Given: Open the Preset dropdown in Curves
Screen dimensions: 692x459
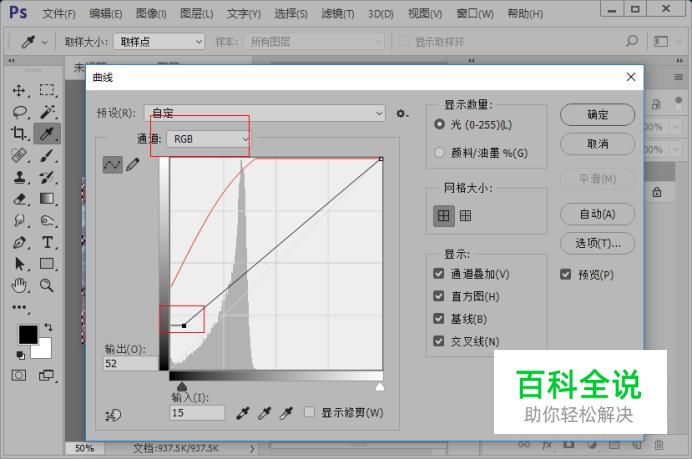Looking at the screenshot, I should click(x=265, y=113).
